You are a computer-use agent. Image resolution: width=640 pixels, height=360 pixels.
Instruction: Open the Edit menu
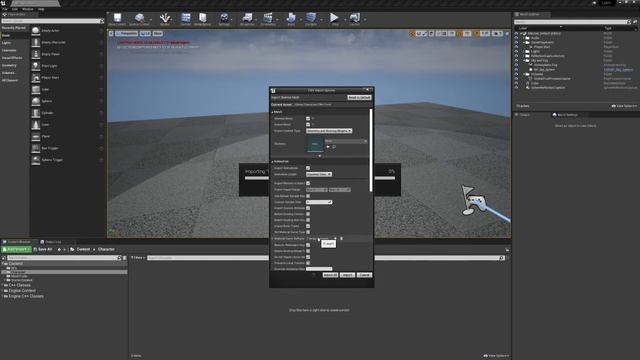click(15, 9)
